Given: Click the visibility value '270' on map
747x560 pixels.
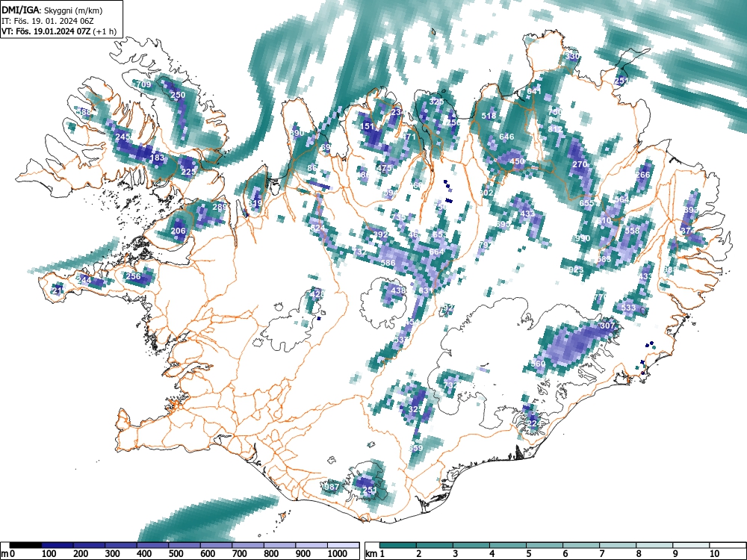Looking at the screenshot, I should point(580,164).
